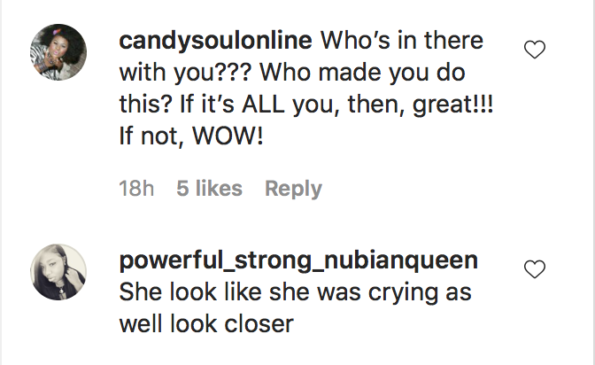Click the text 'Who's in there' in first comment
595x365 pixels.
tap(402, 40)
